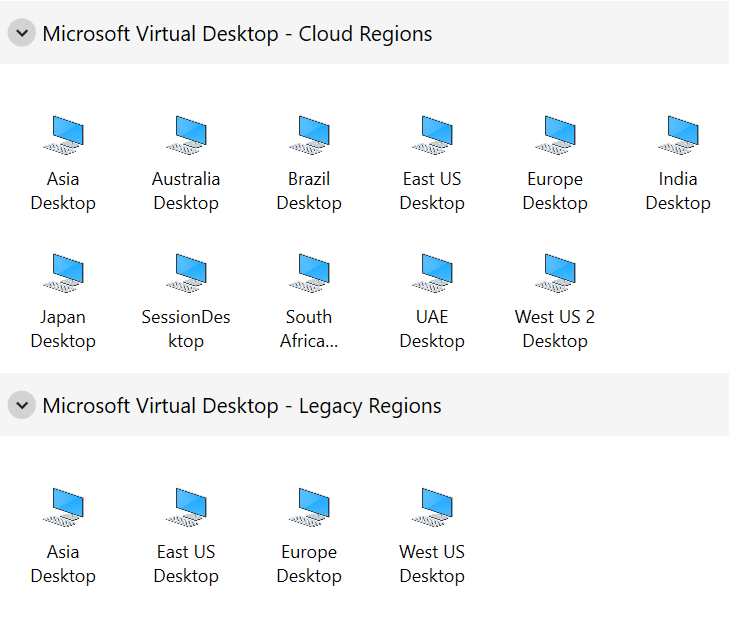729x623 pixels.
Task: Click 'Microsoft Virtual Desktop - Cloud Regions' heading text
Action: [237, 34]
